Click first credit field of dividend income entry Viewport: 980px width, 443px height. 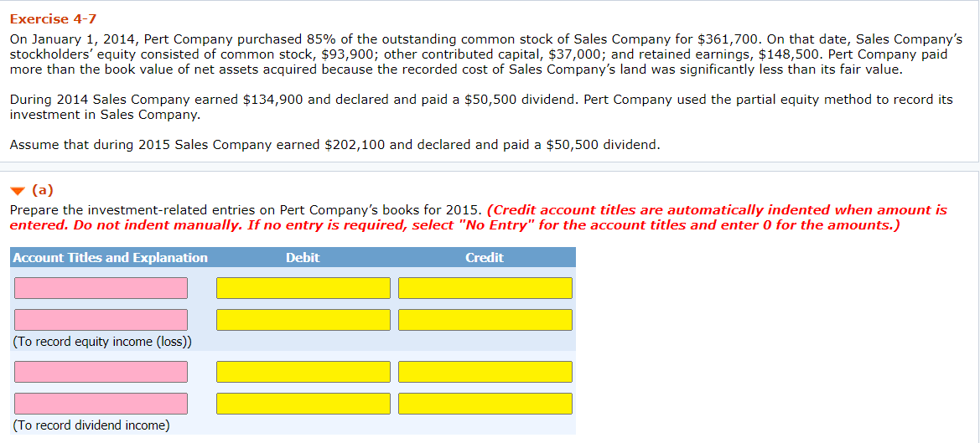pos(485,372)
